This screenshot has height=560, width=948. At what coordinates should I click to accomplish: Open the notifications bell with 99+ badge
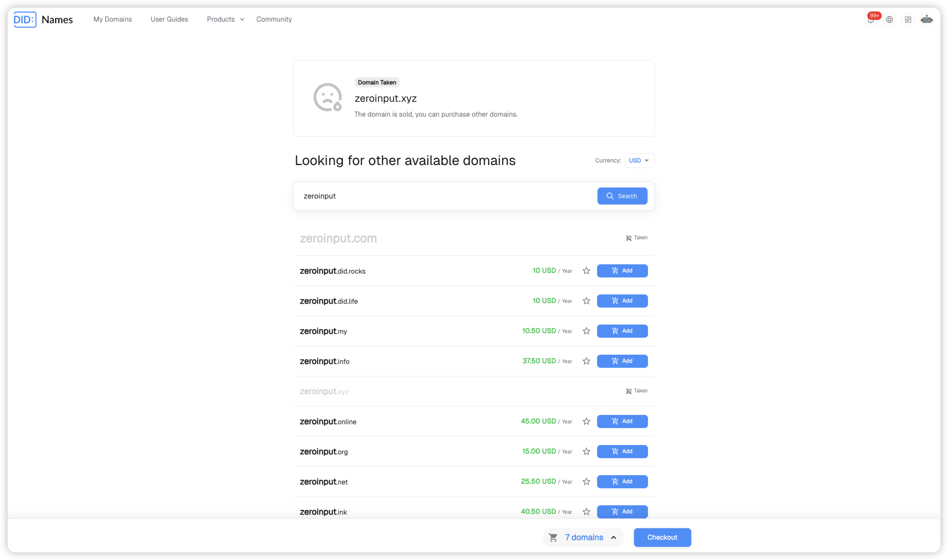click(x=871, y=20)
